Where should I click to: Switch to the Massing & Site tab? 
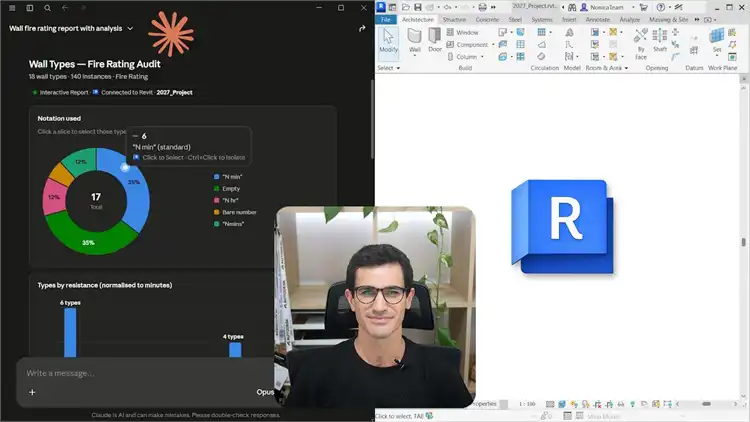pyautogui.click(x=668, y=20)
